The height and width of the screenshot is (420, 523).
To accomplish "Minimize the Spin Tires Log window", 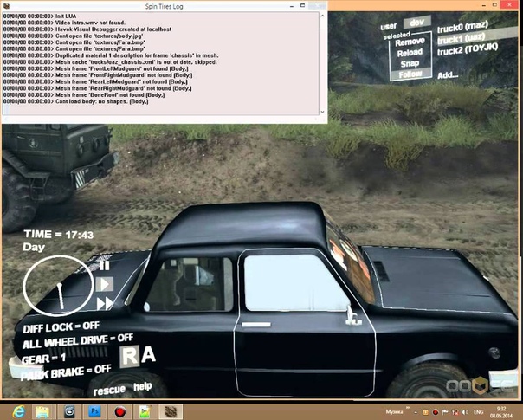I will [292, 6].
